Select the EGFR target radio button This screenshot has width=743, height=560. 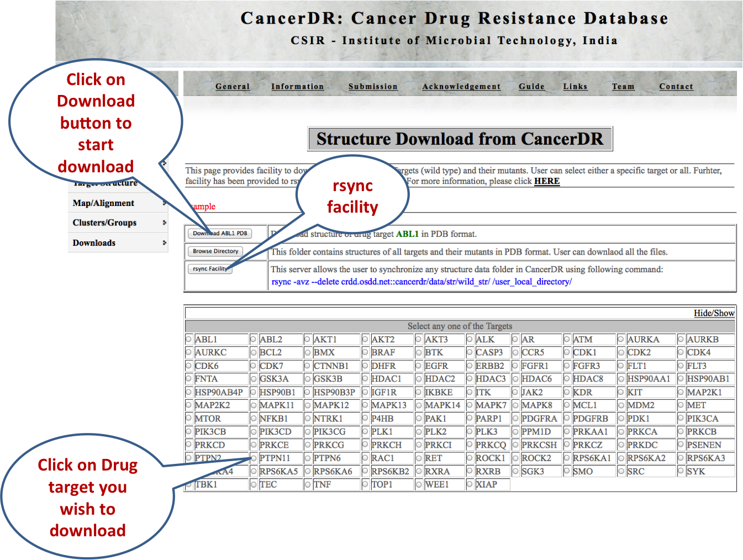pyautogui.click(x=419, y=366)
